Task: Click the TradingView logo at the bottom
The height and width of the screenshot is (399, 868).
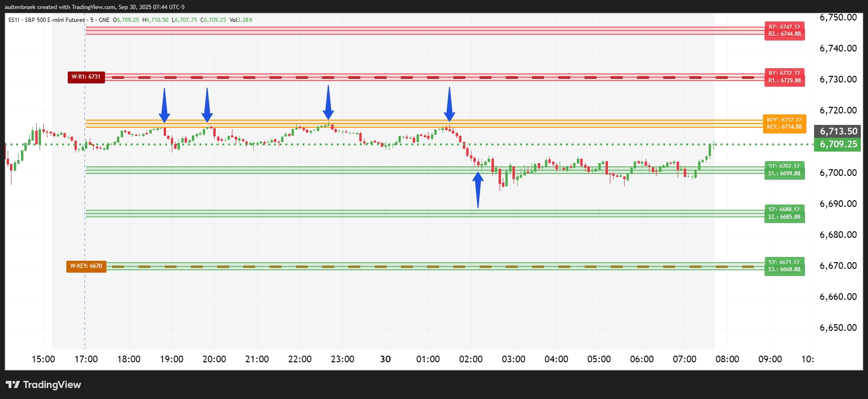Action: (x=43, y=385)
